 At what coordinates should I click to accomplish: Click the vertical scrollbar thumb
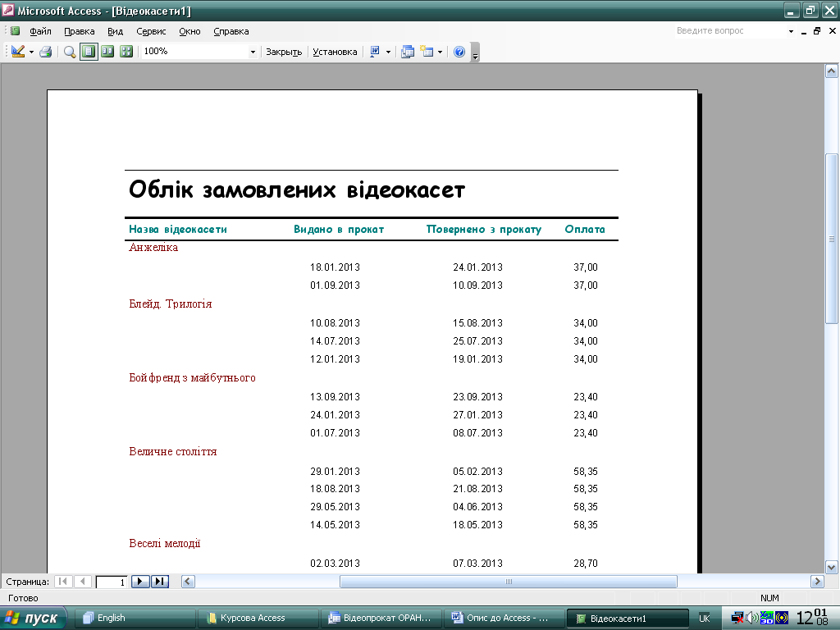[x=832, y=239]
